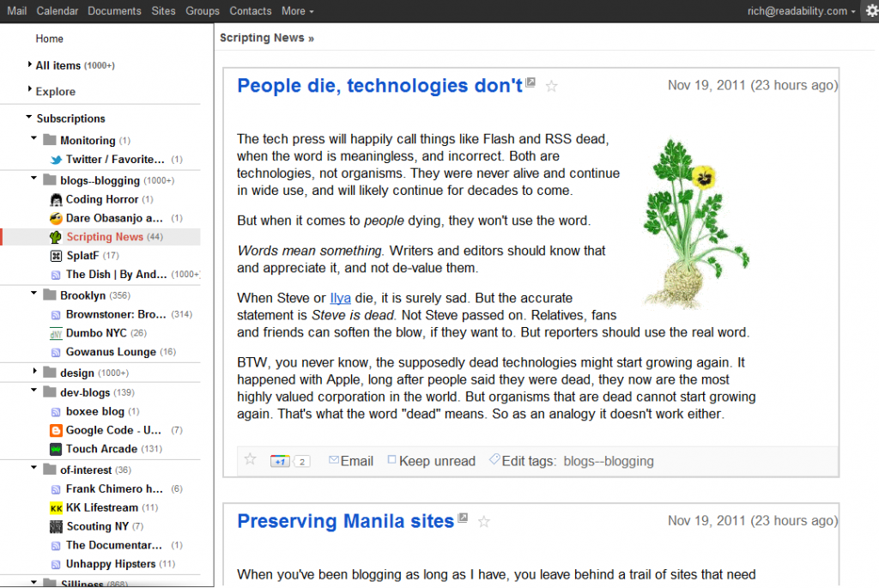The image size is (879, 588).
Task: Collapse the dev-blogs folder
Action: pyautogui.click(x=33, y=390)
